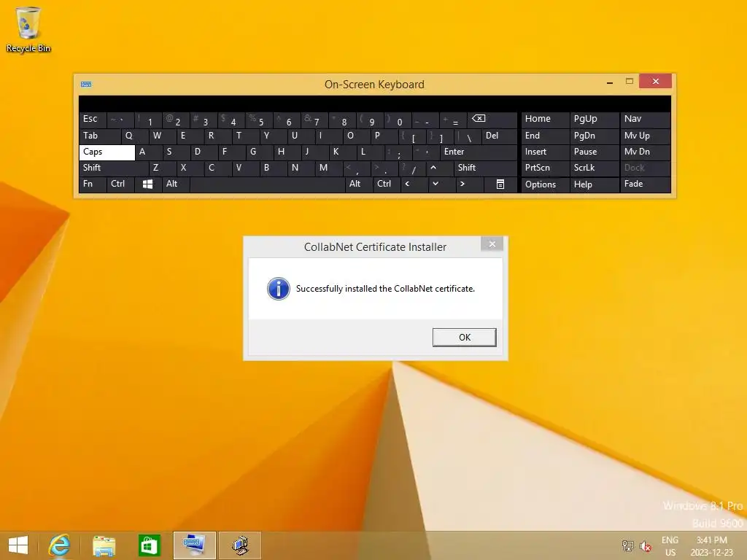Tap the Windows logo key on the keyboard
Viewport: 747px width, 560px height.
click(147, 184)
